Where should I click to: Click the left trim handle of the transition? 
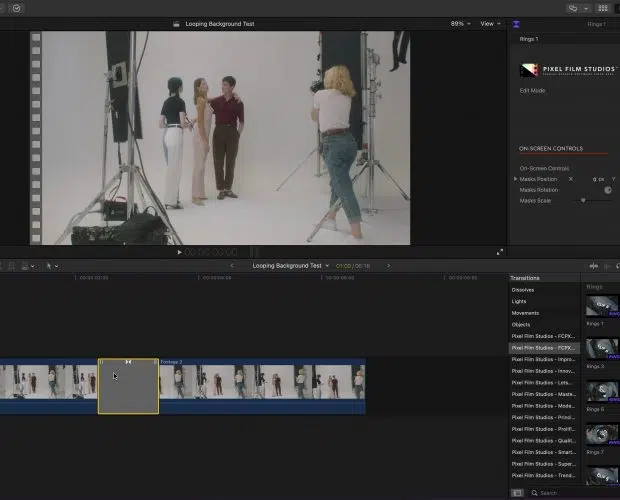(x=101, y=362)
